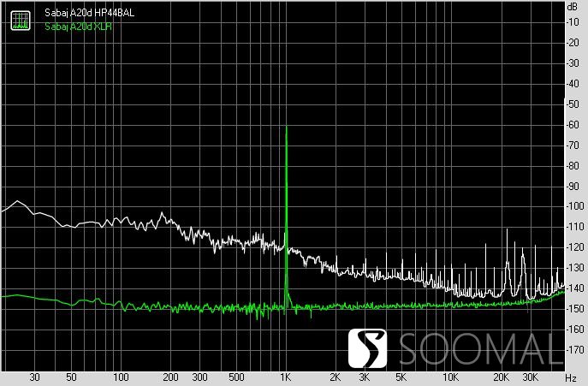
Task: Click the 5K frequency axis label
Action: 401,377
